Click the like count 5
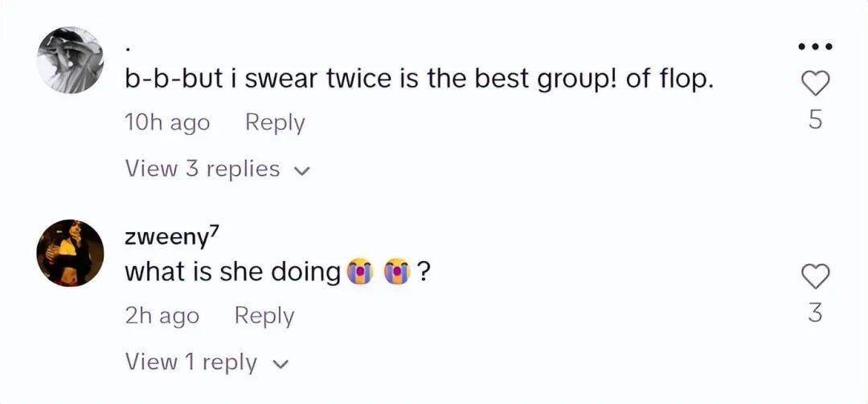The width and height of the screenshot is (868, 404). click(816, 120)
